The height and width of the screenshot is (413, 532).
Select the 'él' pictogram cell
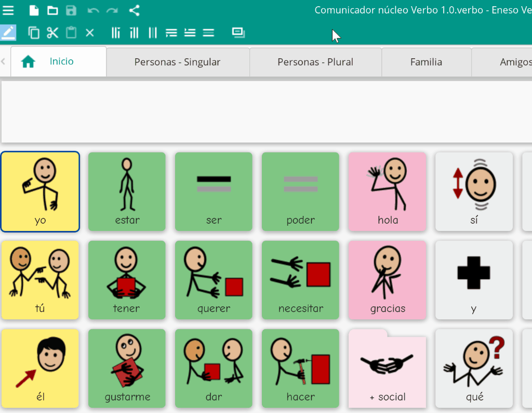click(x=40, y=368)
